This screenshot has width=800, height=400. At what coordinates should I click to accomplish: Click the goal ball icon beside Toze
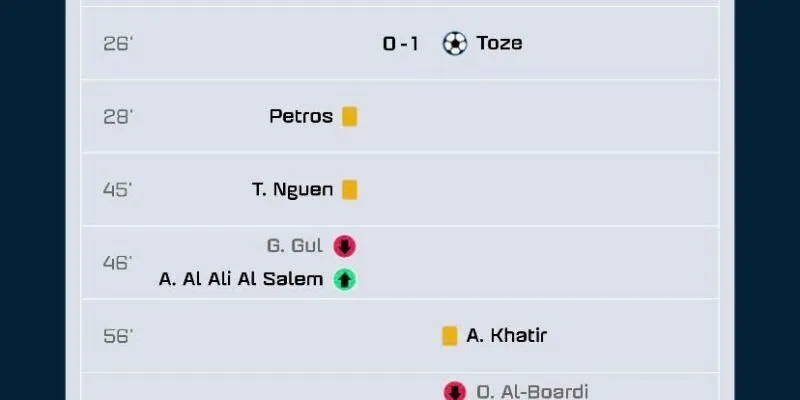click(455, 43)
